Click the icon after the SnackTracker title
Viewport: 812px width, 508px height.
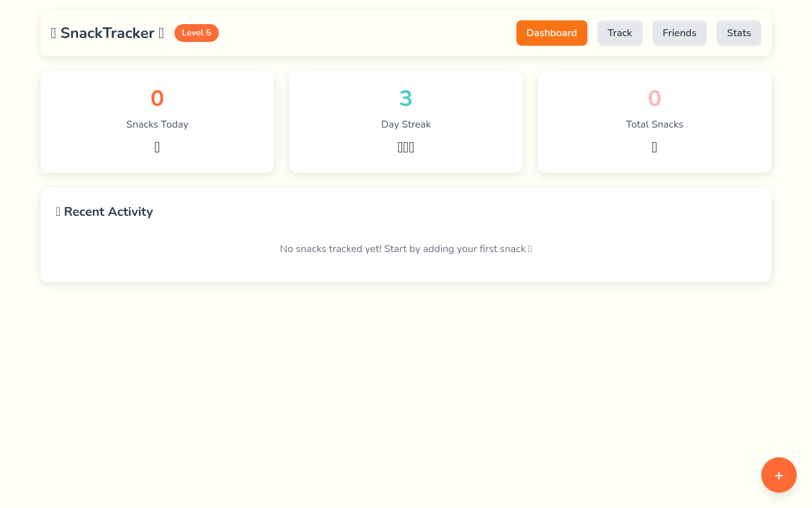tap(160, 32)
